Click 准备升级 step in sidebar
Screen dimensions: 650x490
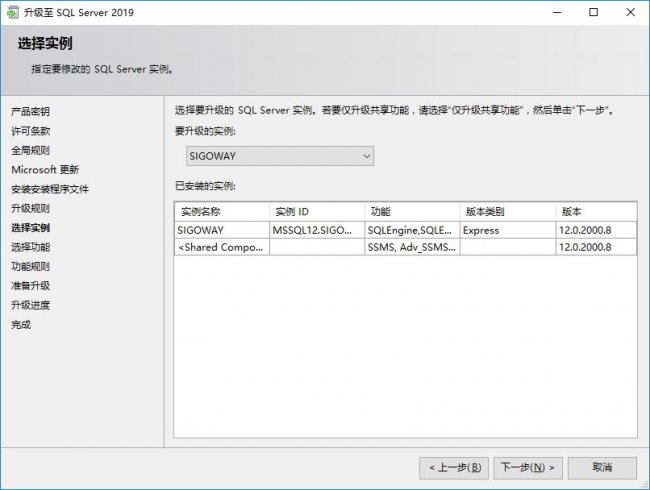[30, 286]
